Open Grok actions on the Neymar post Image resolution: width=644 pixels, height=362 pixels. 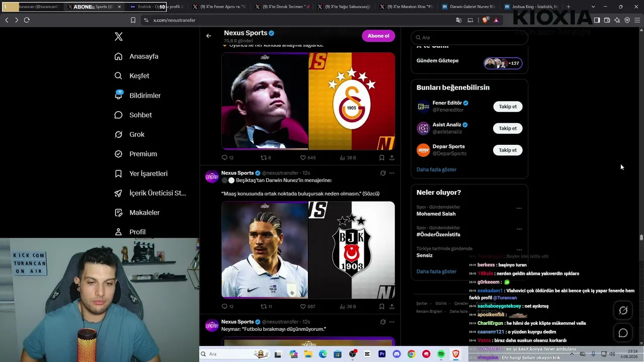pyautogui.click(x=383, y=322)
